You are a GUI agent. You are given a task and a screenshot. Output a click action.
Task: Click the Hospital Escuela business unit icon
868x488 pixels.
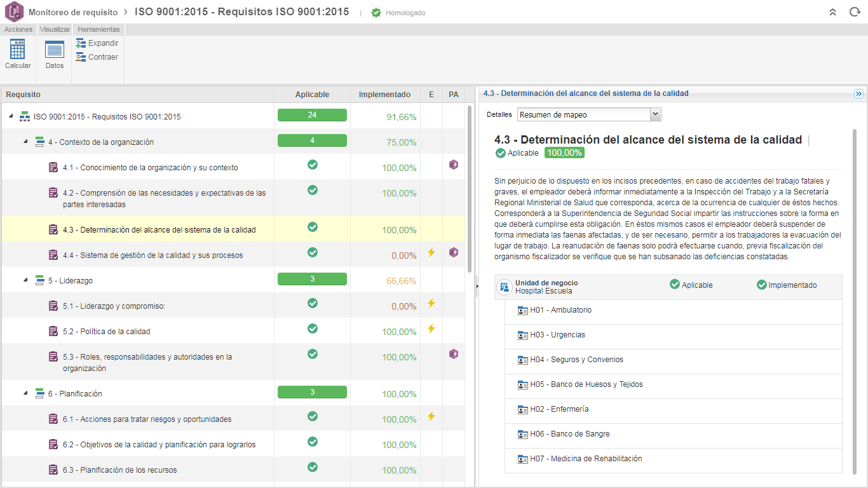[x=505, y=287]
